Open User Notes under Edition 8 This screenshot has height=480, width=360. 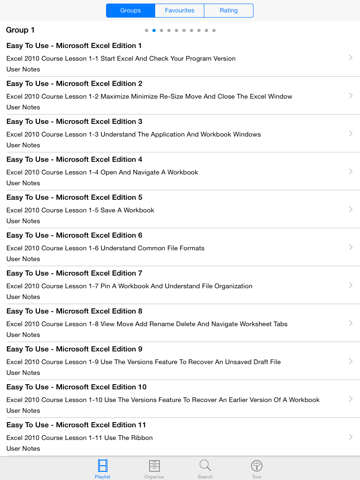pos(23,335)
